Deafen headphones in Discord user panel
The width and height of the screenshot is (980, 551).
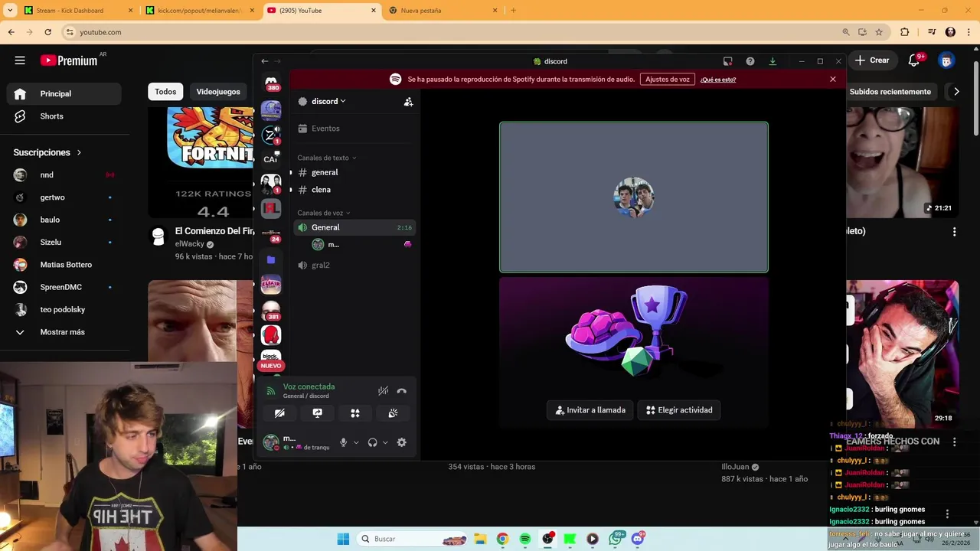coord(372,442)
